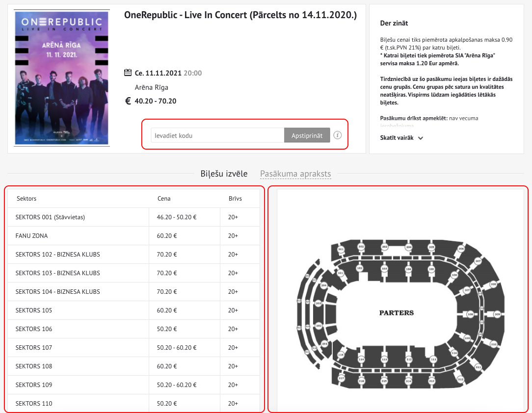Select sector 113 marker on arena map
Image resolution: width=532 pixels, height=413 pixels.
[x=384, y=359]
